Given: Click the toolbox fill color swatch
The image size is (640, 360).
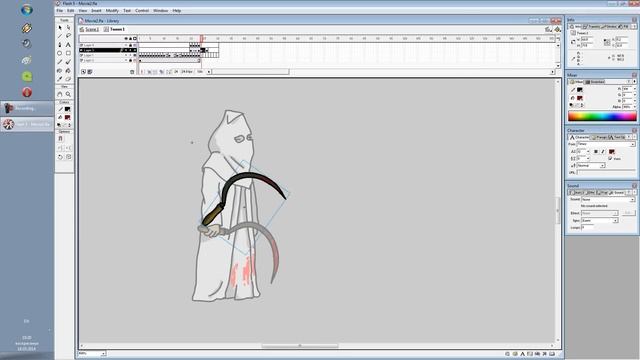Looking at the screenshot, I should pos(68,117).
